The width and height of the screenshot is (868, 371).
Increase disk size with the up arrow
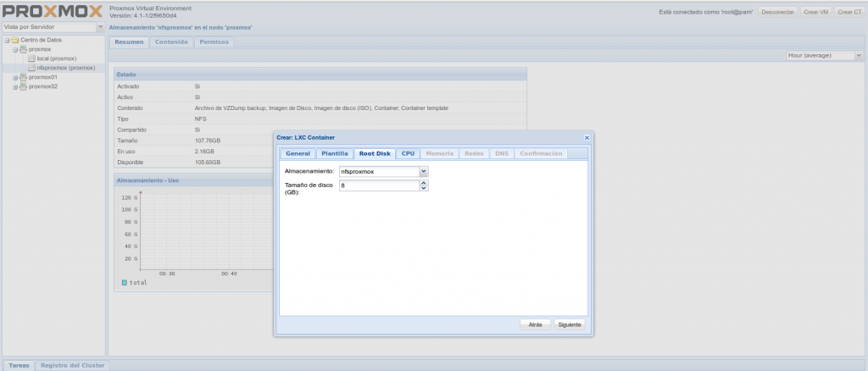[424, 182]
